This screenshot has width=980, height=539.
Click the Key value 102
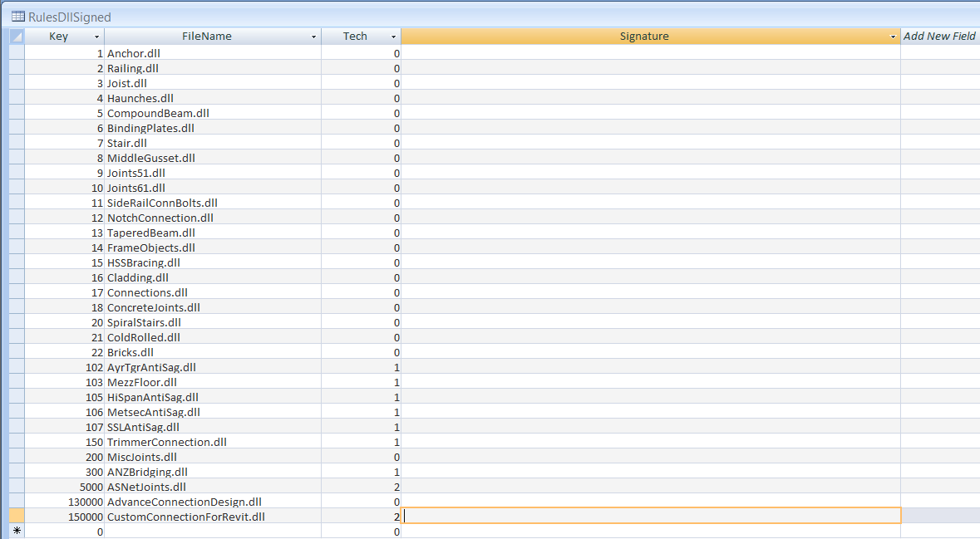95,367
